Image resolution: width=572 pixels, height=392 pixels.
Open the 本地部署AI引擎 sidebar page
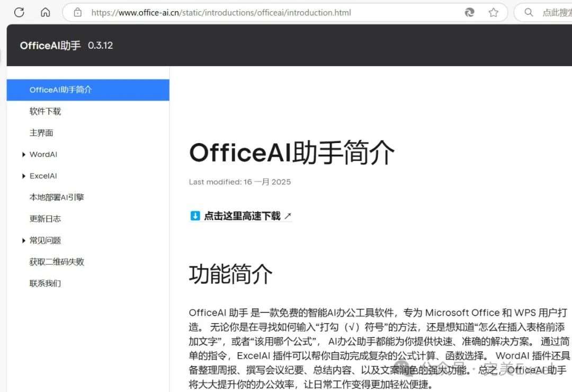pyautogui.click(x=57, y=198)
